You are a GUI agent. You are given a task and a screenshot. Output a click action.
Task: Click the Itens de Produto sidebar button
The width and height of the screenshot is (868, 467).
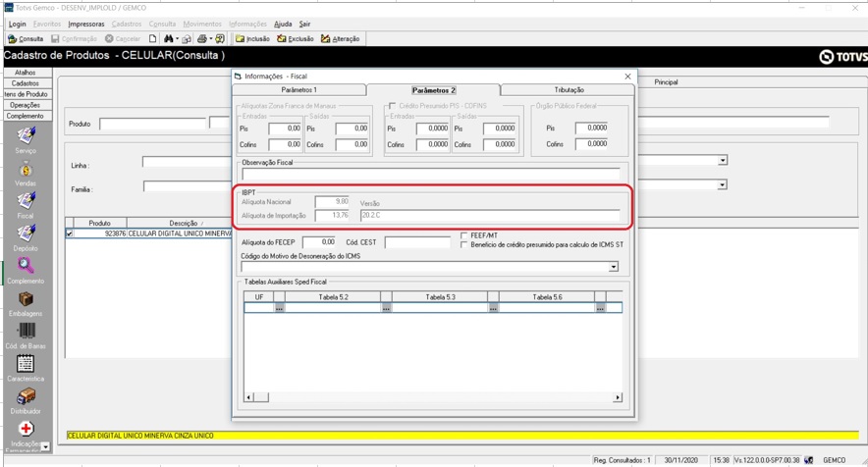pyautogui.click(x=26, y=94)
